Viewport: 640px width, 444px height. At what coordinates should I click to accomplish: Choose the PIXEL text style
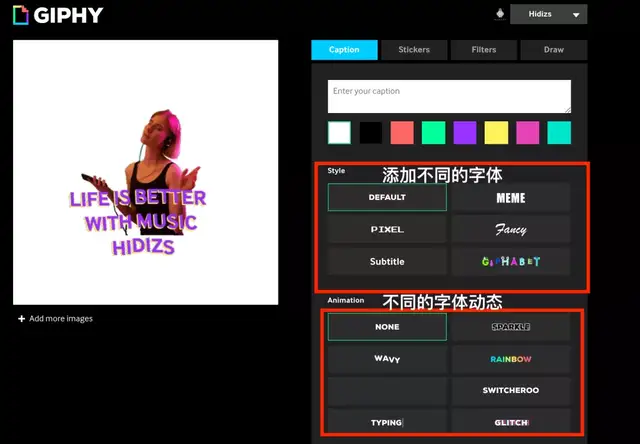pyautogui.click(x=387, y=229)
